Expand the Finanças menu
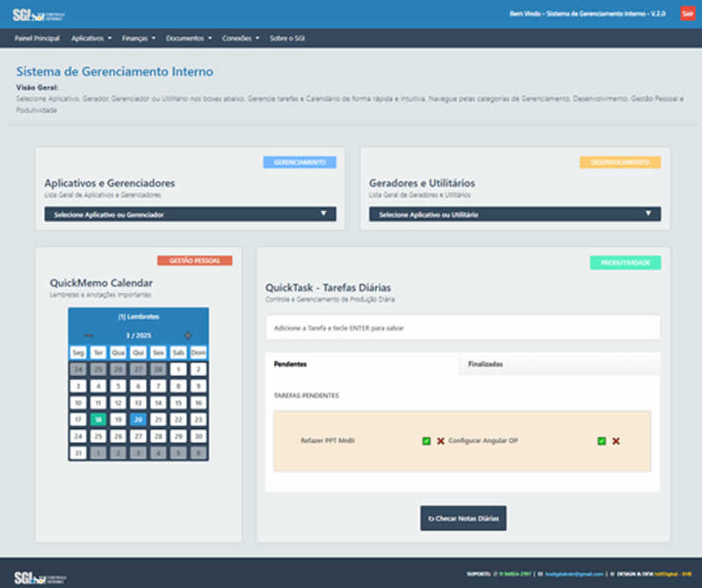Screen dimensions: 702x588 pyautogui.click(x=138, y=39)
